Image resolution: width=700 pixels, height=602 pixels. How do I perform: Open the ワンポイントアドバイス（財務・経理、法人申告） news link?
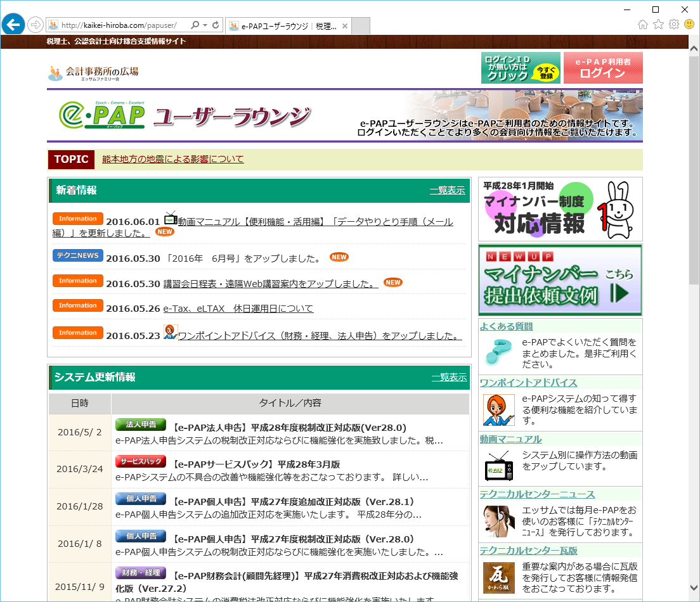(320, 336)
